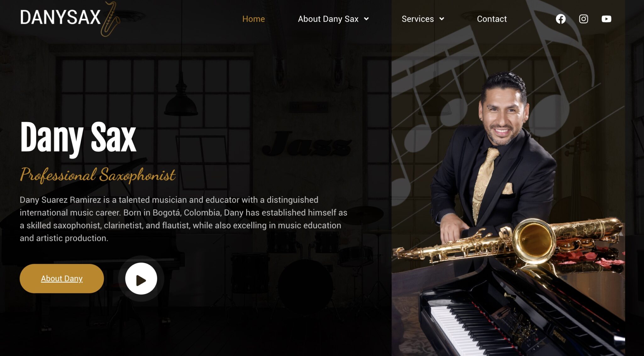Viewport: 644px width, 356px height.
Task: Click the Jazz sign in the background
Action: 307,144
